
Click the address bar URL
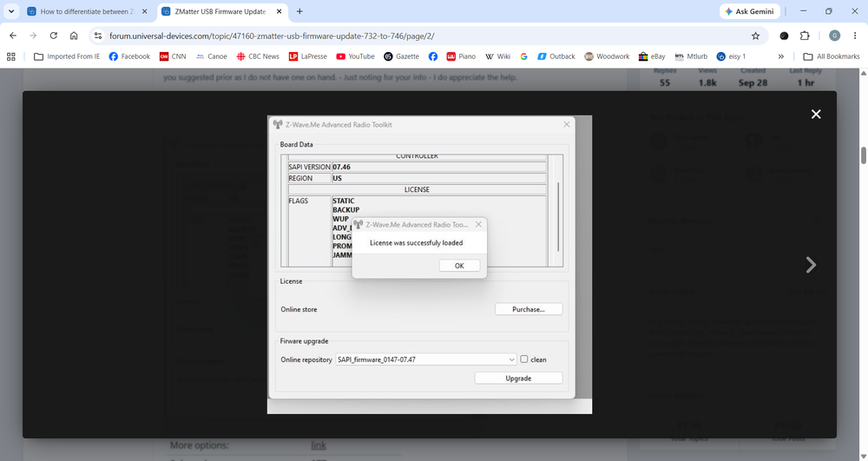(272, 36)
